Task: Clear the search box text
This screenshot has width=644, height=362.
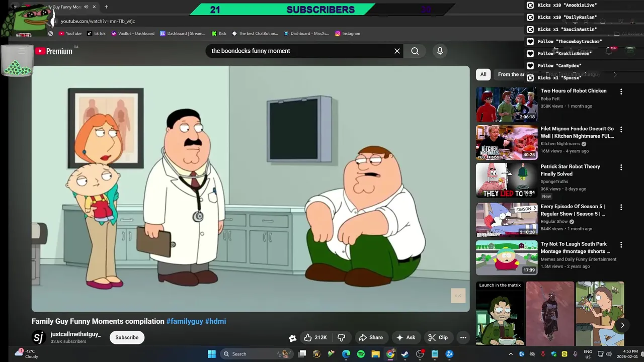Action: (x=397, y=51)
